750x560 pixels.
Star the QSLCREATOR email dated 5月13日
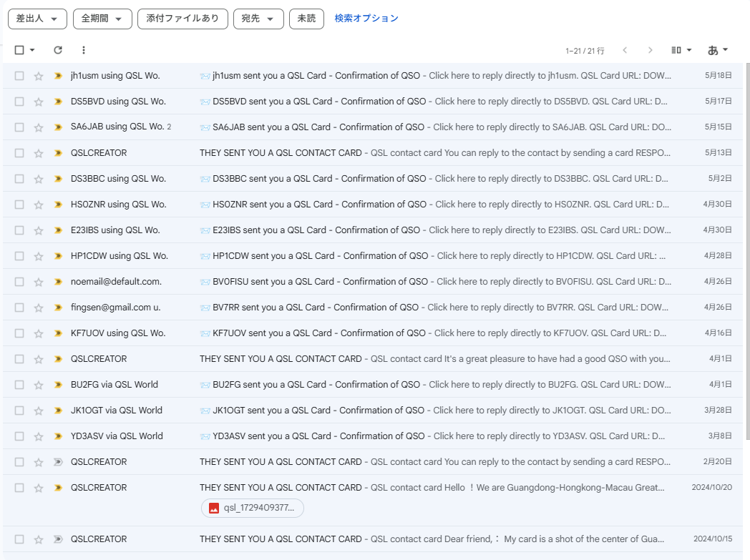pos(39,153)
